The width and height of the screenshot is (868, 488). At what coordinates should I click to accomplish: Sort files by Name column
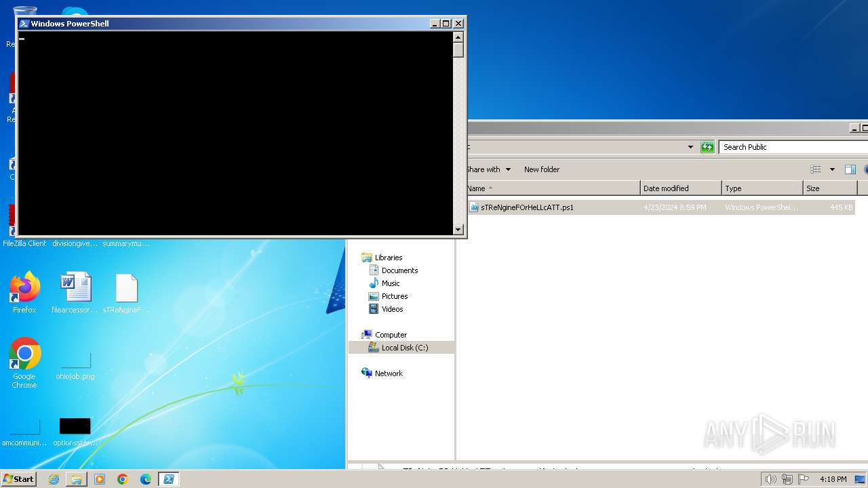553,188
